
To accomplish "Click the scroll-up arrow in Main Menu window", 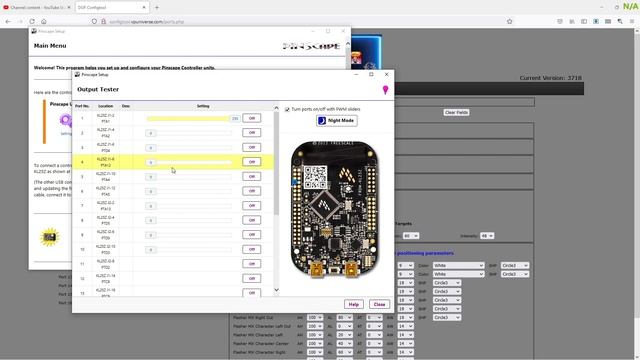I will 348,43.
